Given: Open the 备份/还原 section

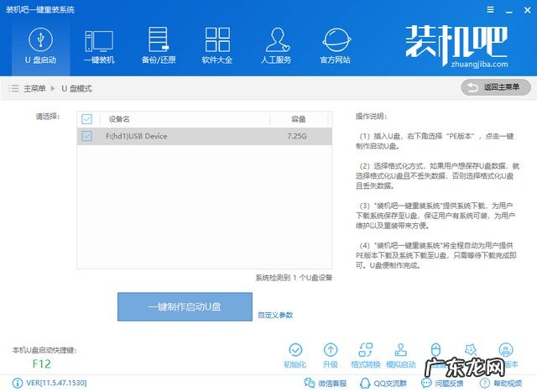Looking at the screenshot, I should (159, 46).
